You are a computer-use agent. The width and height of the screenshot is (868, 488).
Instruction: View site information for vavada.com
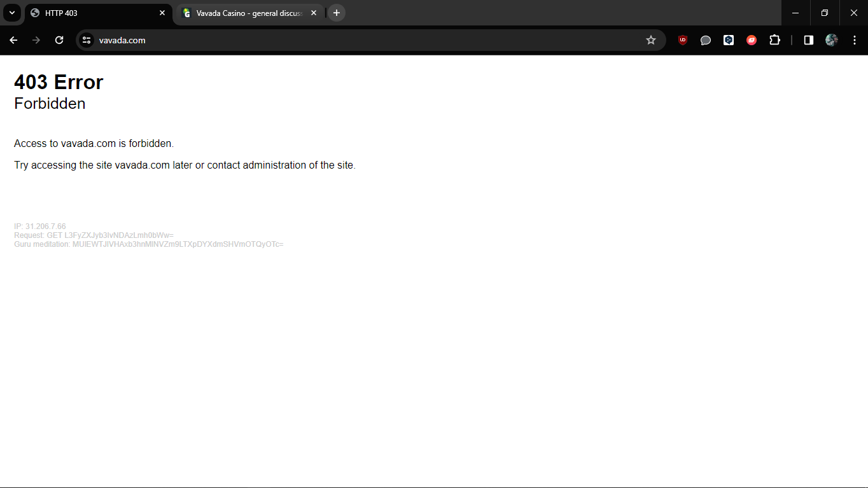87,40
